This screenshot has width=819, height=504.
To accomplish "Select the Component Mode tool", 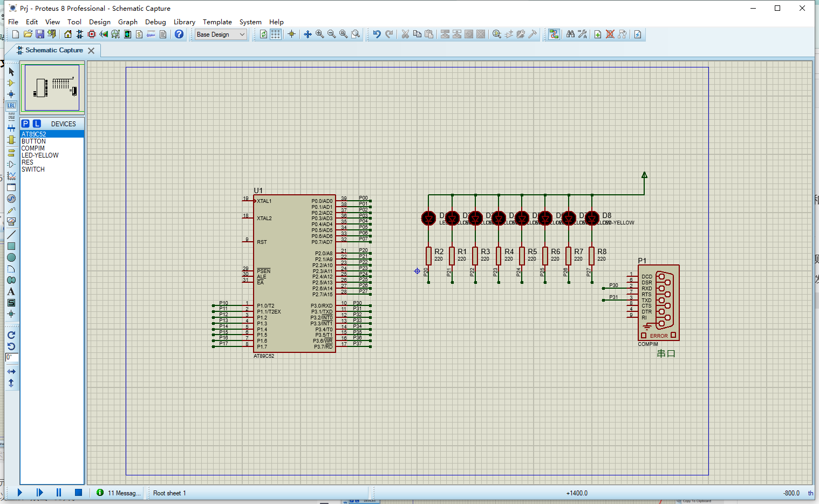I will point(11,83).
